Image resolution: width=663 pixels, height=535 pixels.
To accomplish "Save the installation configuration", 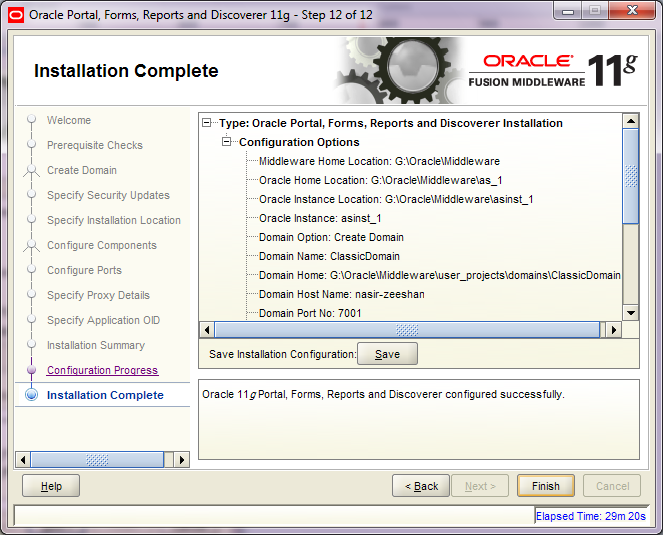I will click(387, 354).
